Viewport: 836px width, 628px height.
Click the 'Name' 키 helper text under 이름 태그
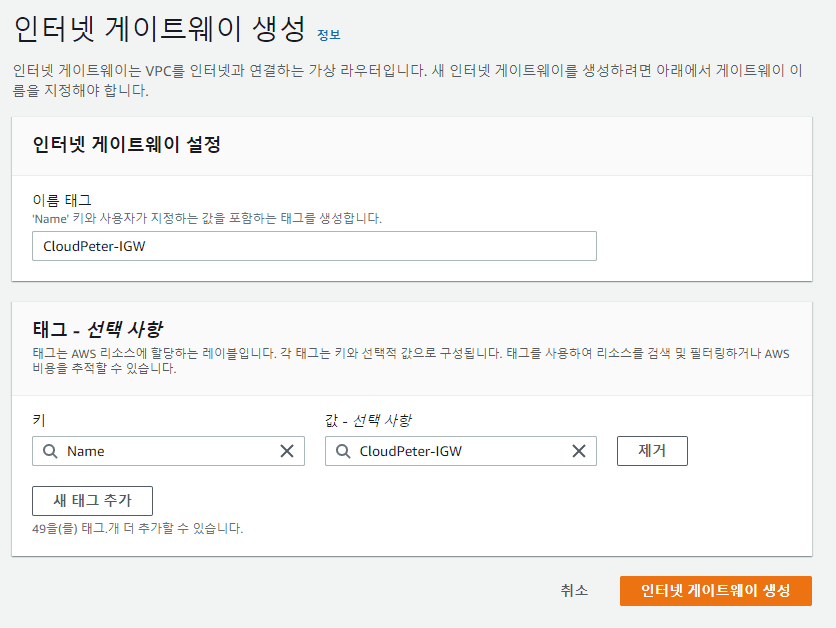[207, 217]
